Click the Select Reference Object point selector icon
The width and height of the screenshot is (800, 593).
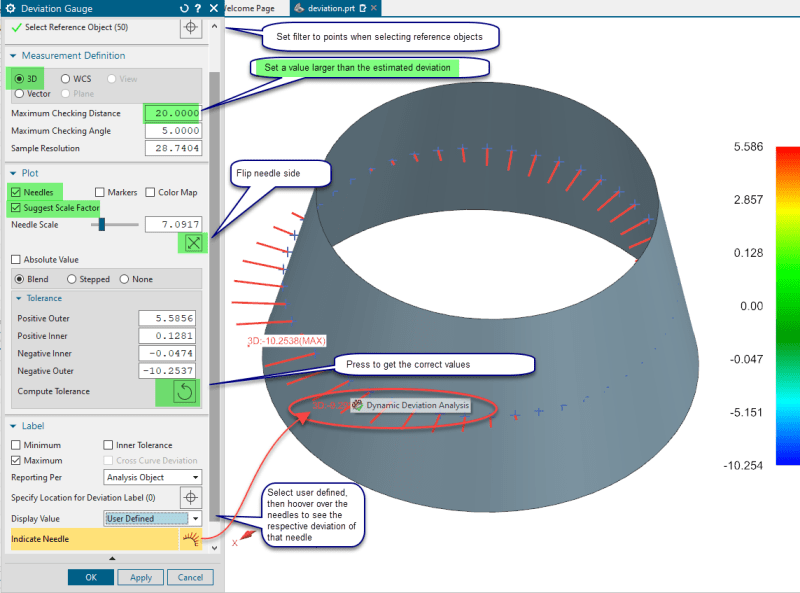191,28
